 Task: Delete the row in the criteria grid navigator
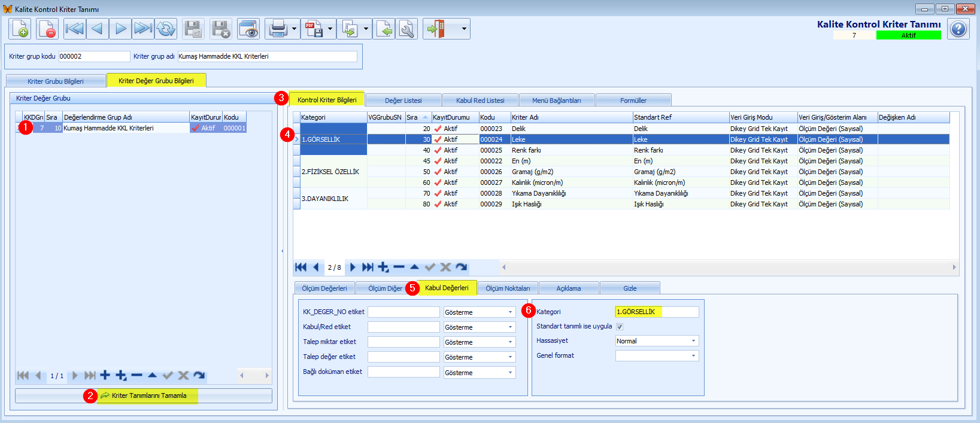[x=399, y=267]
